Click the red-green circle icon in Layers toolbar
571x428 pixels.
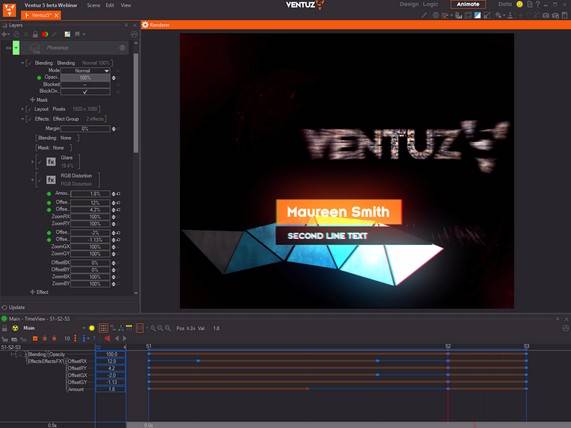click(x=45, y=34)
